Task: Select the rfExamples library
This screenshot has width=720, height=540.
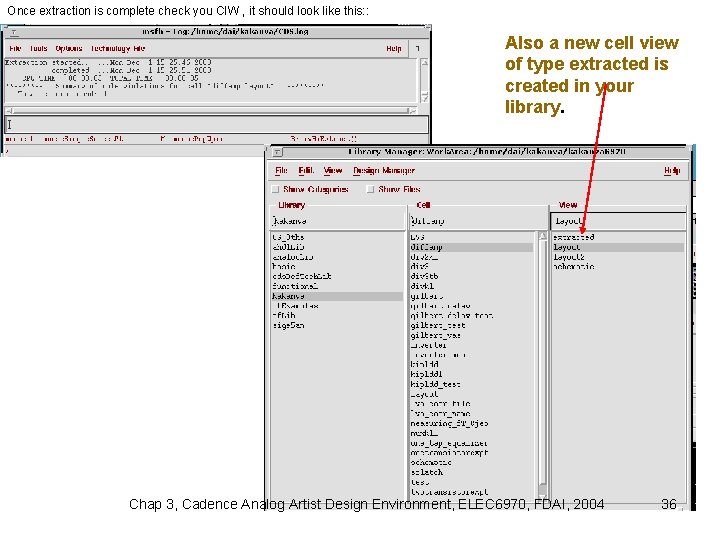Action: click(x=296, y=306)
